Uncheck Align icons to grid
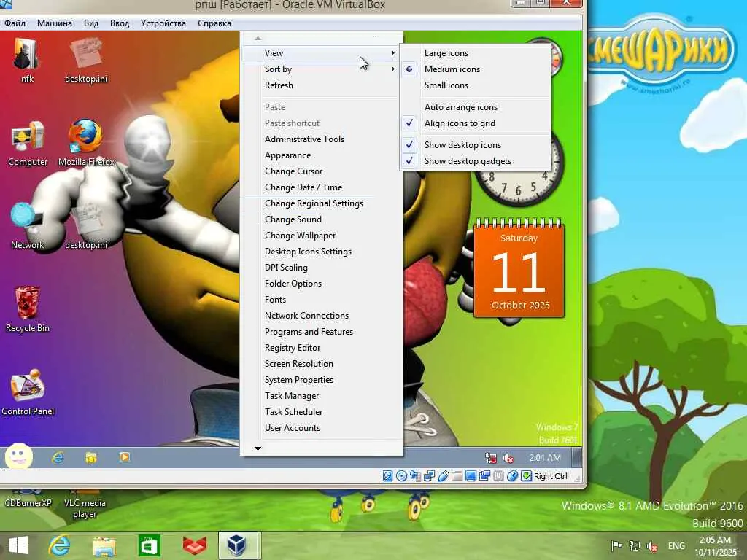Image resolution: width=747 pixels, height=560 pixels. (476, 123)
